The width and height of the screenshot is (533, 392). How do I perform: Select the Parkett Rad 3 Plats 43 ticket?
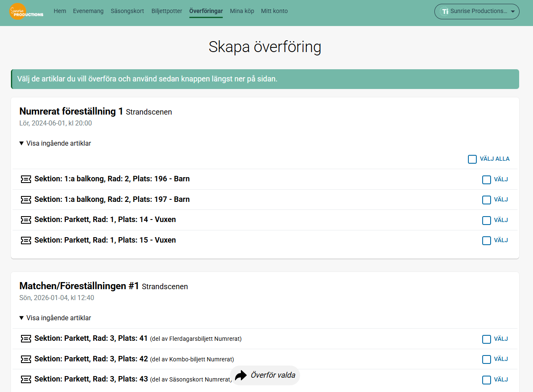[x=486, y=380]
